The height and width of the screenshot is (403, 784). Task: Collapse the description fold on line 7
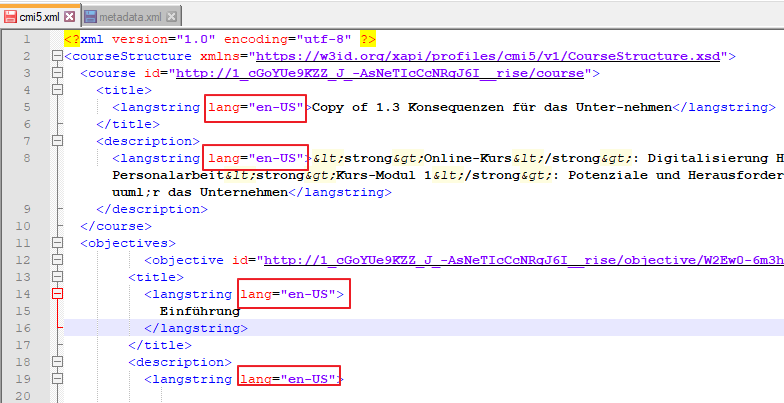[58, 141]
